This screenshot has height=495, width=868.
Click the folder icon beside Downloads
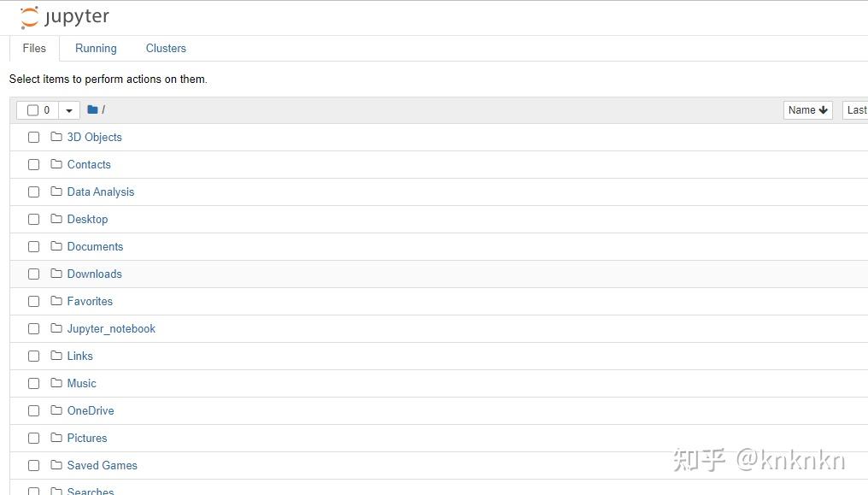(56, 274)
